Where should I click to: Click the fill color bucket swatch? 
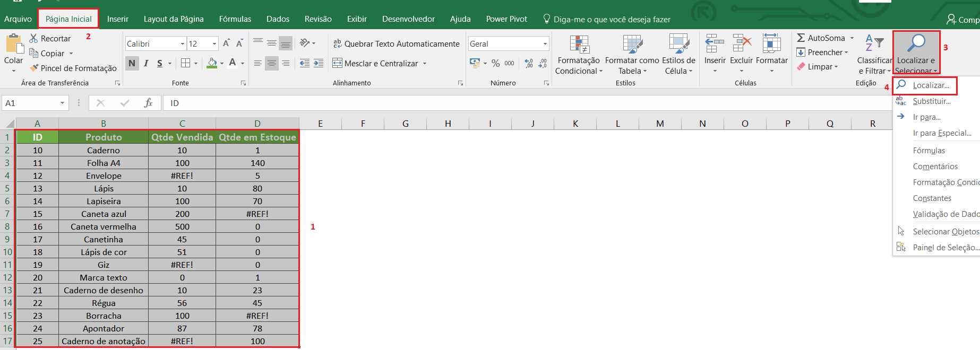pos(212,63)
